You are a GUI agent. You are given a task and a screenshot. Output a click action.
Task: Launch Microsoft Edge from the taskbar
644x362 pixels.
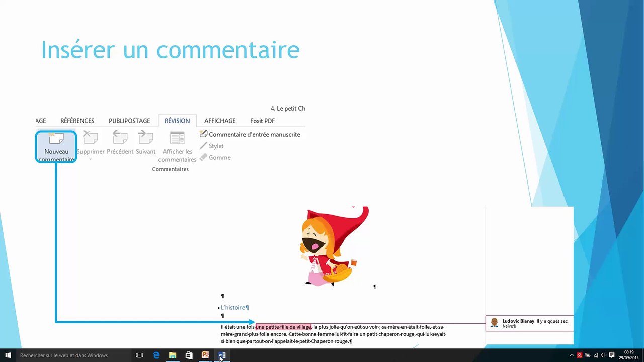(x=156, y=355)
